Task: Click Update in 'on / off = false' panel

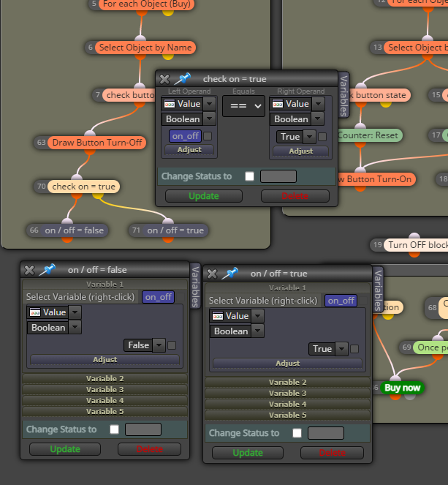Action: (65, 449)
